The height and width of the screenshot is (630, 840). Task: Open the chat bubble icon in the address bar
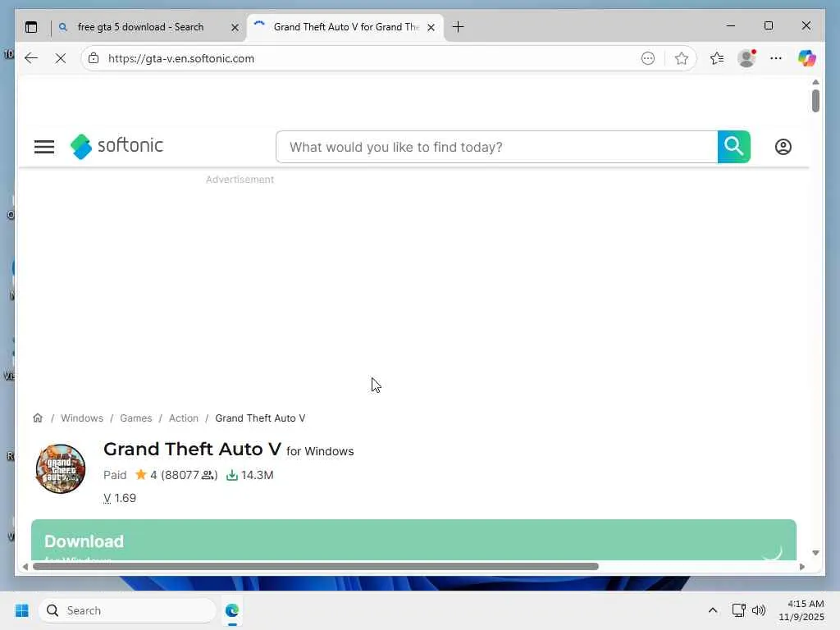point(648,58)
